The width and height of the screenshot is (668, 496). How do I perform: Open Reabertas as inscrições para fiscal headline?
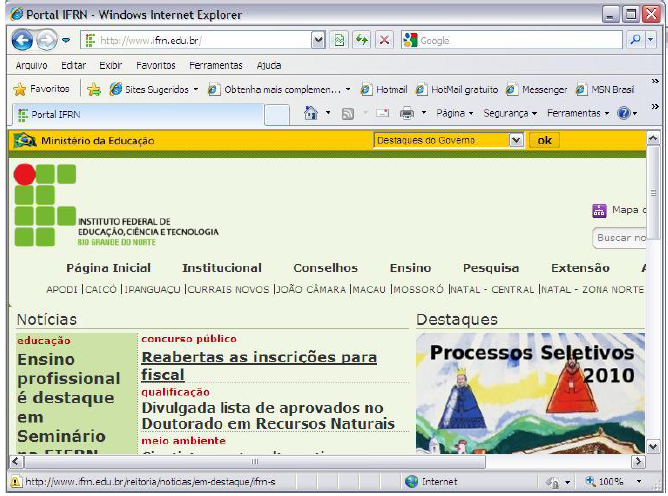point(259,366)
